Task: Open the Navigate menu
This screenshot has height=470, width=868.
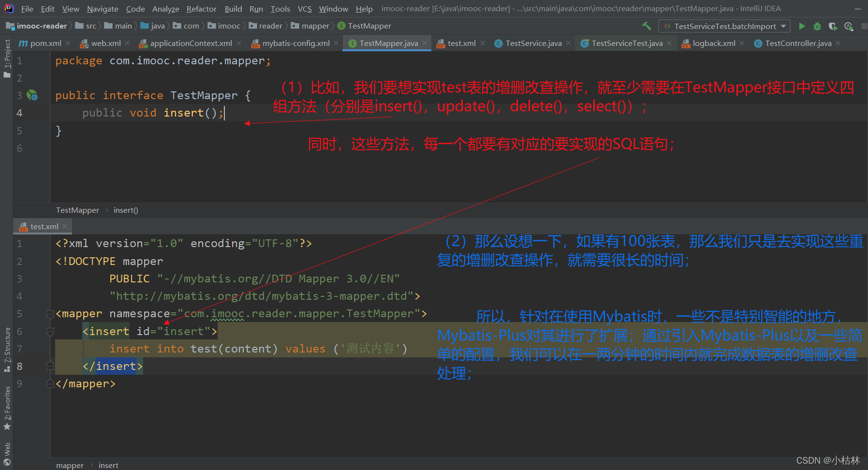Action: pyautogui.click(x=103, y=9)
